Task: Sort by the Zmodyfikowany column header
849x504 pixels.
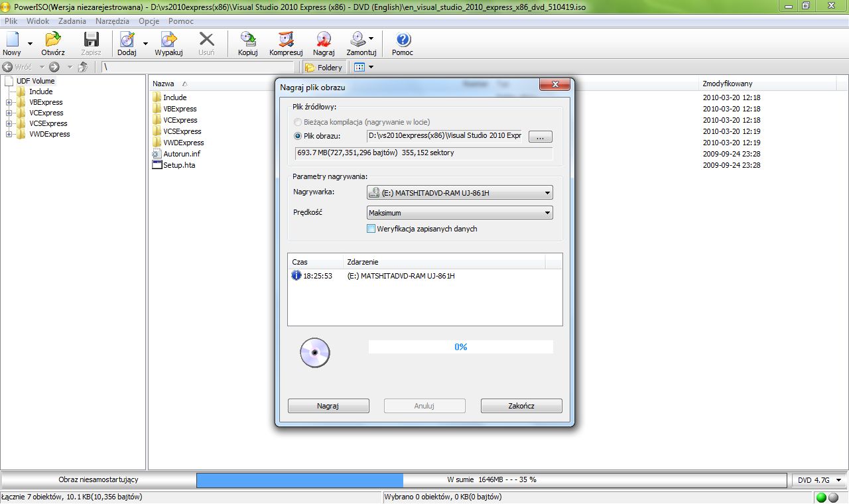Action: click(728, 84)
